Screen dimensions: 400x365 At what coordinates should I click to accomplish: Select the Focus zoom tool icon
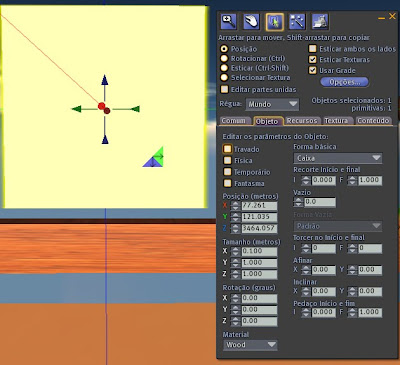point(229,21)
